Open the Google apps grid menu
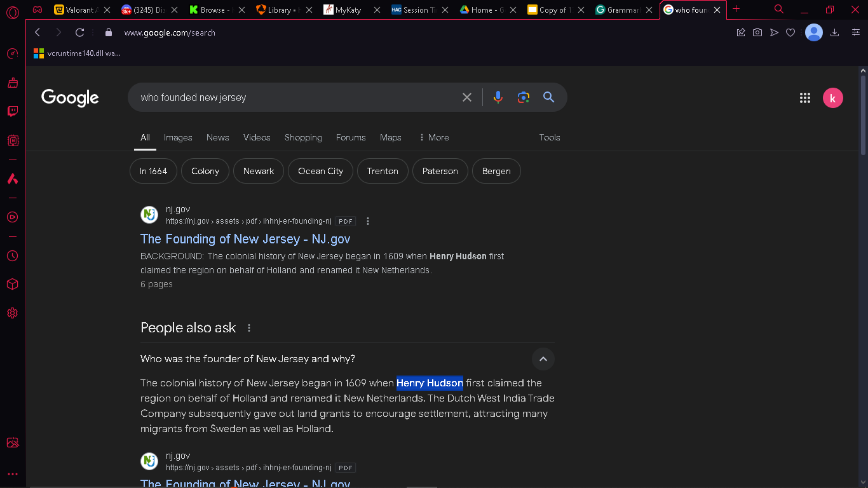The height and width of the screenshot is (488, 868). pyautogui.click(x=805, y=98)
